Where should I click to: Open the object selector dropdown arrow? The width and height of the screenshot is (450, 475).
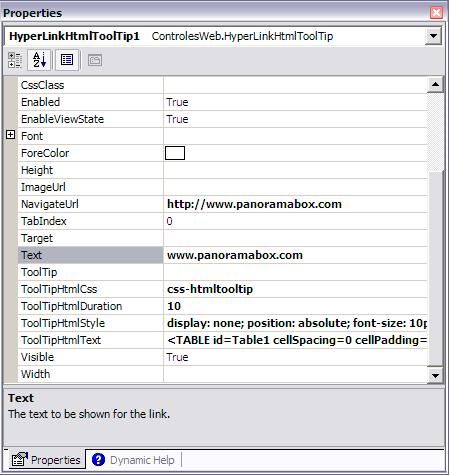click(x=433, y=36)
